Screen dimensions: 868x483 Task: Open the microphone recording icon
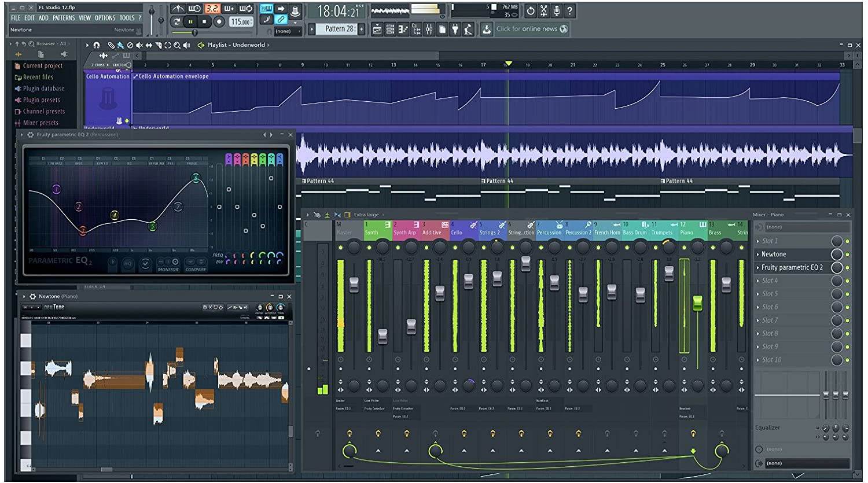click(x=557, y=10)
